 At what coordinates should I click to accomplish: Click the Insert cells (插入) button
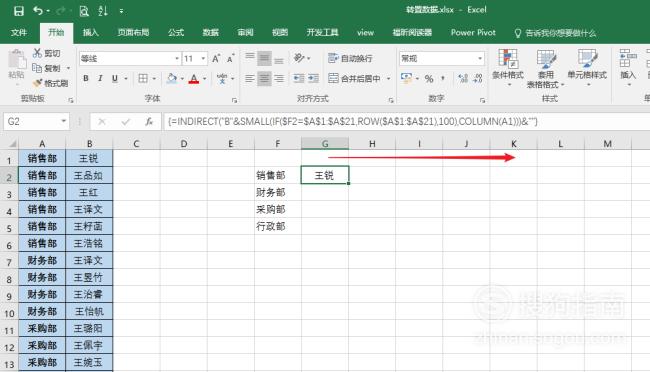tap(628, 68)
